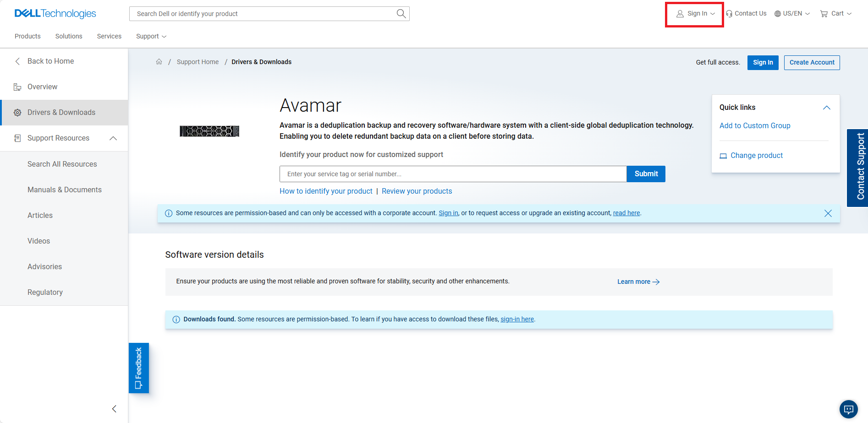Select Manuals & Documents in sidebar
Viewport: 868px width, 423px height.
pos(65,190)
